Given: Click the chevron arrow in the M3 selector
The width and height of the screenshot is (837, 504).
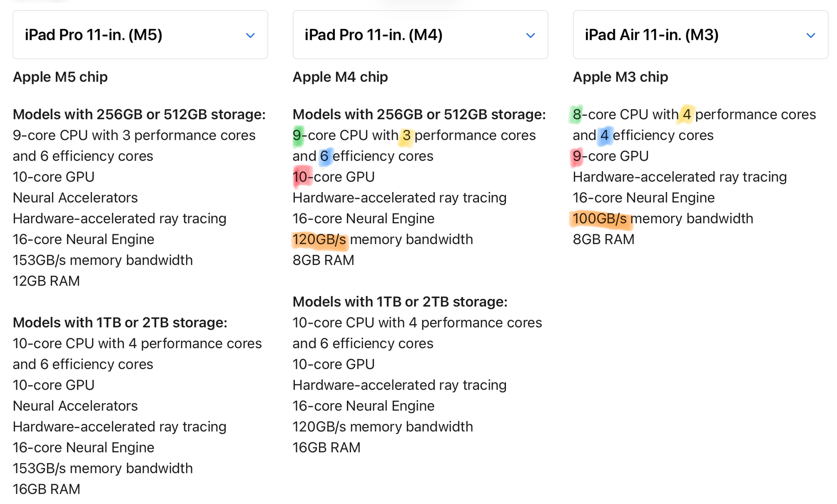Looking at the screenshot, I should (810, 35).
